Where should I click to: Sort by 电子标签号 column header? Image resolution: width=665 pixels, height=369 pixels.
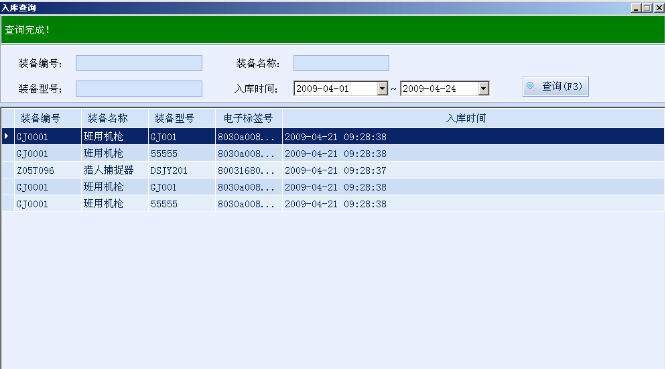pyautogui.click(x=249, y=118)
